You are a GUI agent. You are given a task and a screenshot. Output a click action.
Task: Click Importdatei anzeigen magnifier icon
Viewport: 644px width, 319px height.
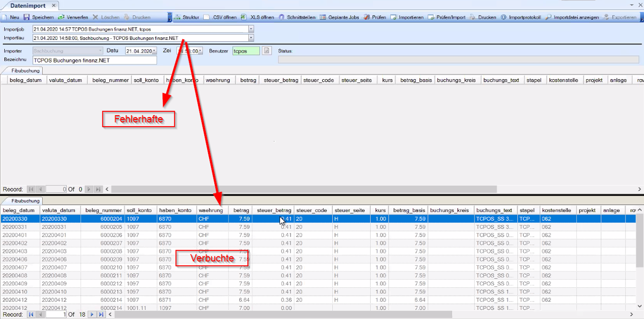click(x=548, y=17)
